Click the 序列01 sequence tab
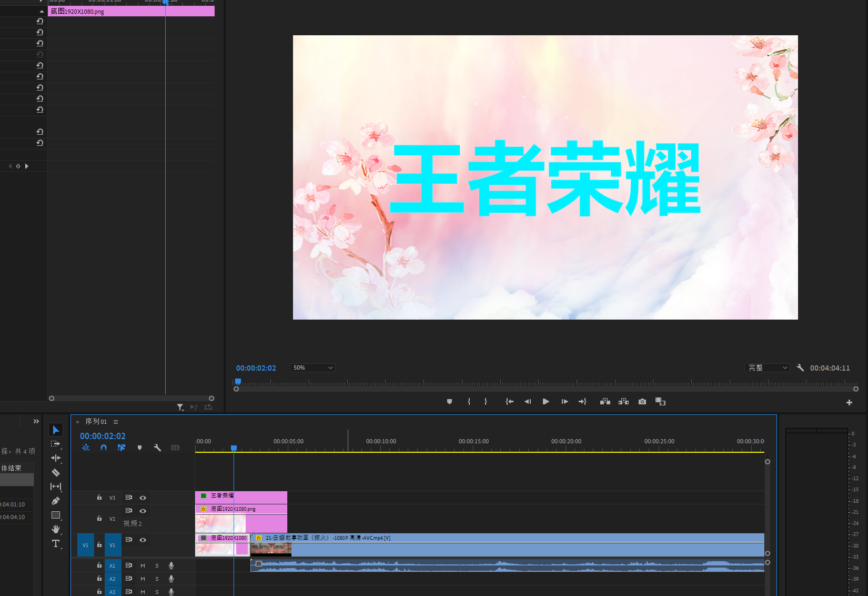 96,422
